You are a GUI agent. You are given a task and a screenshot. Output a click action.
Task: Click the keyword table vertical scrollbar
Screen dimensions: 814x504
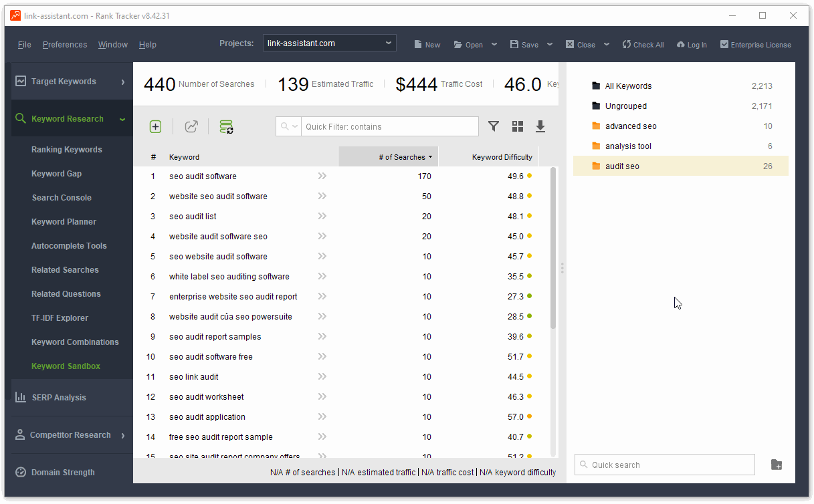pyautogui.click(x=553, y=247)
